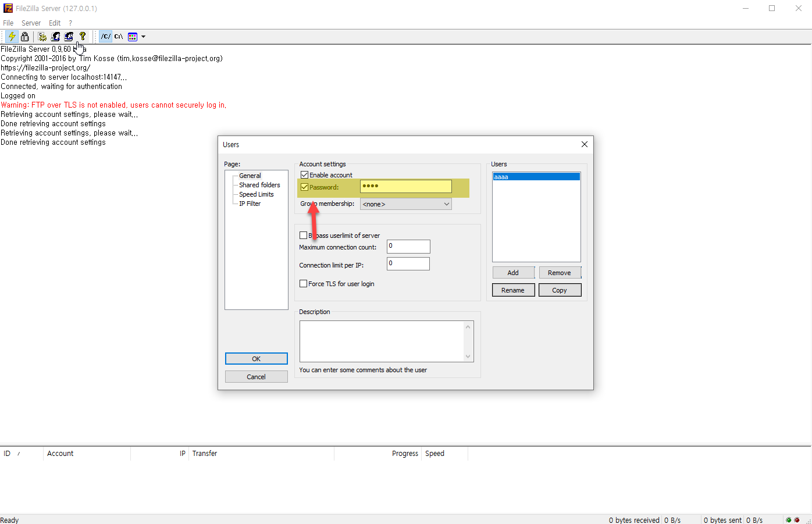Click '0 bytes sent' in status bar

722,520
